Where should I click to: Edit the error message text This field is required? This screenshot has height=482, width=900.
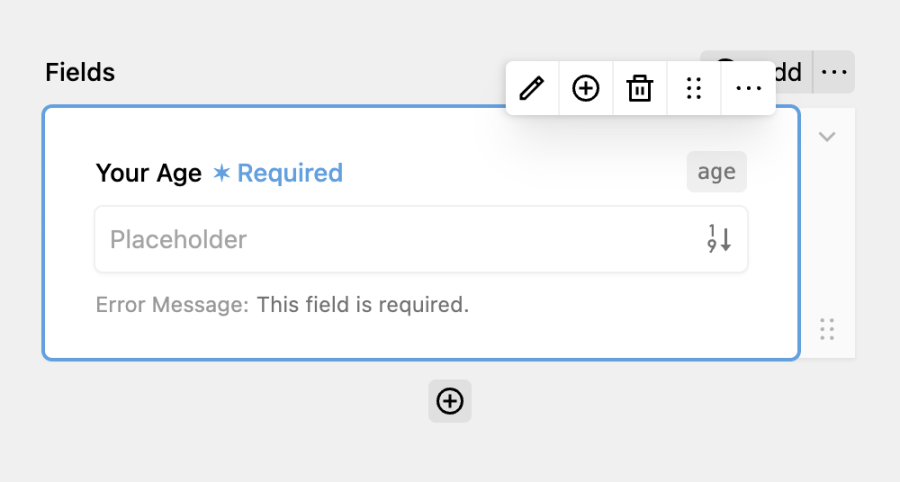click(363, 305)
